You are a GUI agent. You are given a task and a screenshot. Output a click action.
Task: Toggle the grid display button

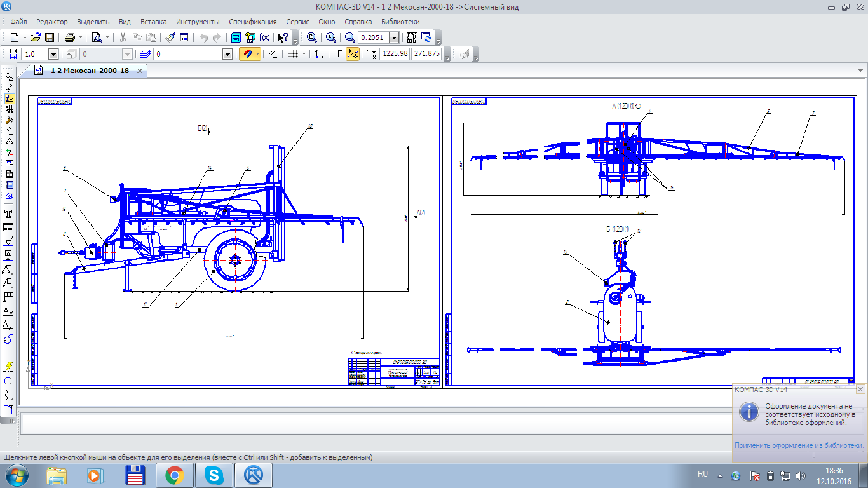coord(293,54)
